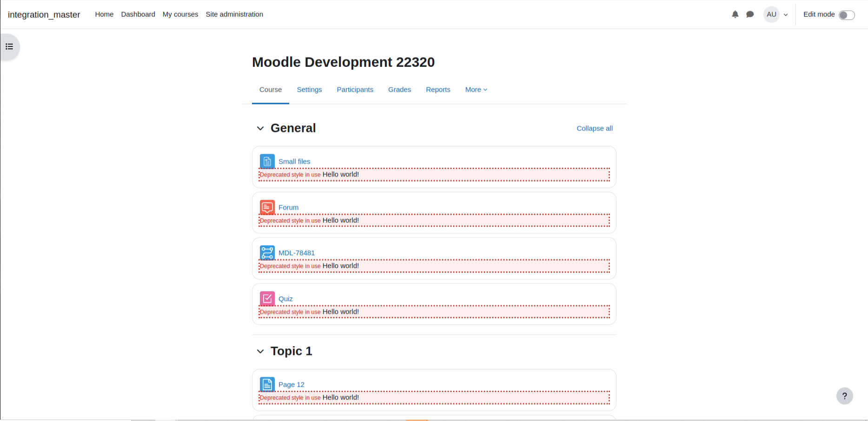Click Hello world! text under Page 12

[341, 398]
